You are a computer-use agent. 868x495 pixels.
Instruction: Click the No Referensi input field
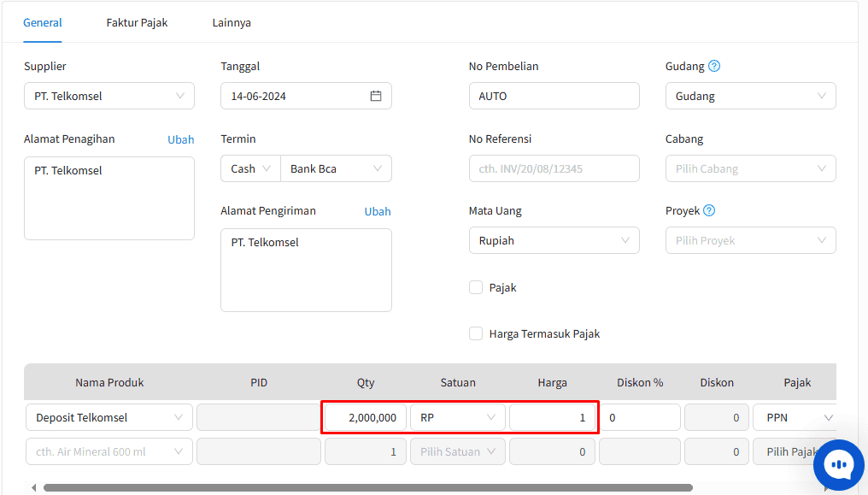coord(554,168)
